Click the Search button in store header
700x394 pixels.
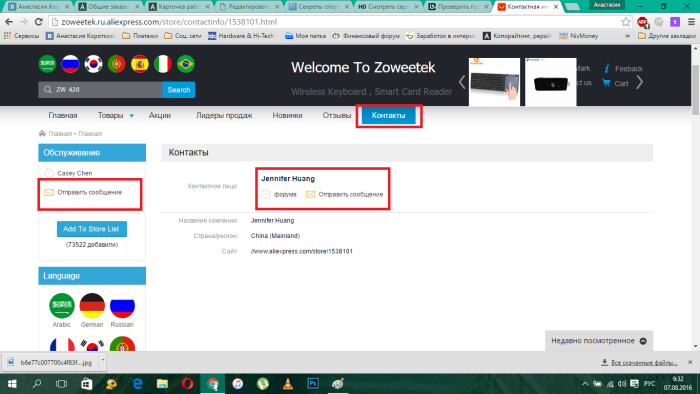coord(179,90)
